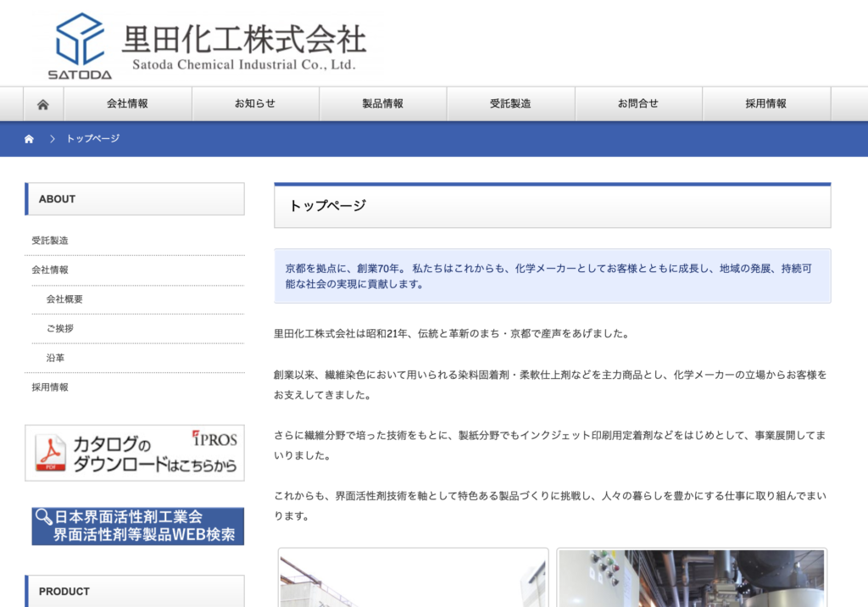
Task: Click paragraph beginning 里田化工株式会社は昭和21年
Action: coord(452,333)
